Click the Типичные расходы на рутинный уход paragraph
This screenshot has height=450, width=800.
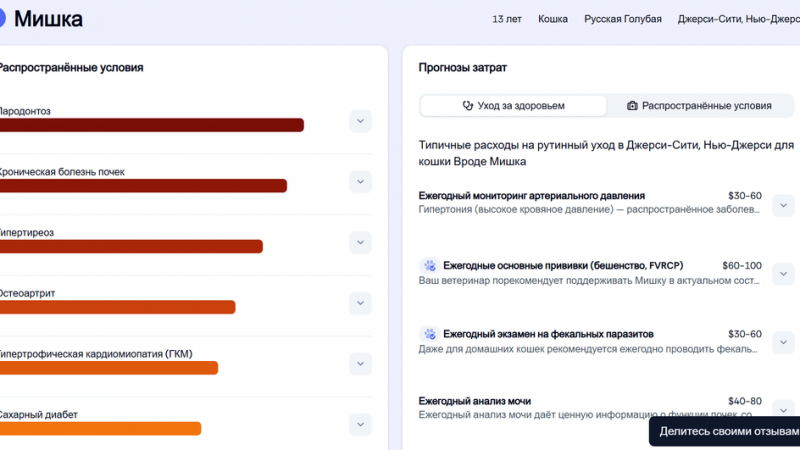click(x=606, y=153)
